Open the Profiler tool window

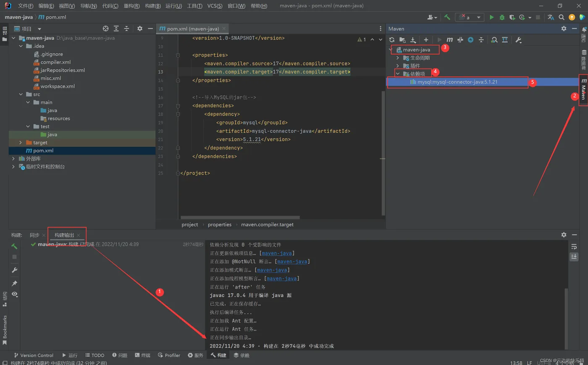169,355
